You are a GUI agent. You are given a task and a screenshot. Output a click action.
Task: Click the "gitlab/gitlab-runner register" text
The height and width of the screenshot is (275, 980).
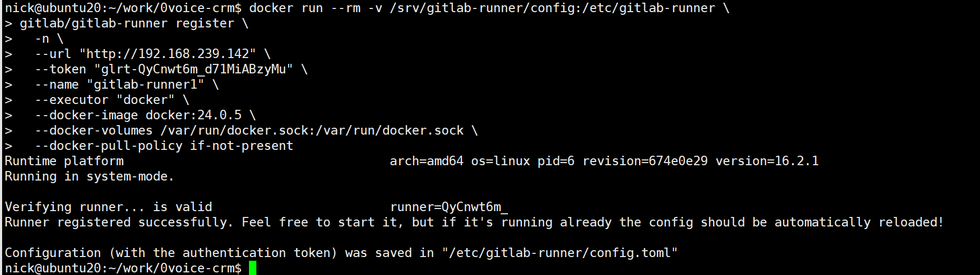127,23
